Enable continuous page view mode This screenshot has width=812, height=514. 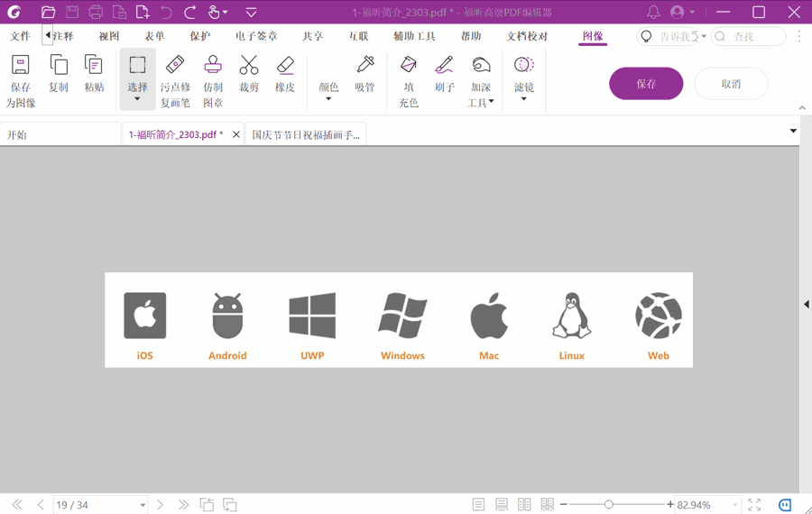pyautogui.click(x=502, y=504)
